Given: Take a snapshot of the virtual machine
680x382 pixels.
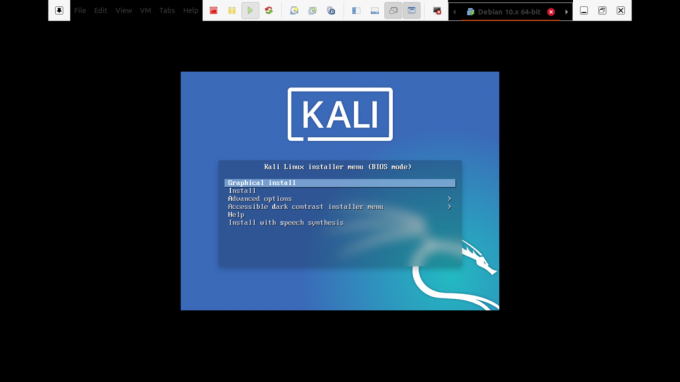Looking at the screenshot, I should tap(294, 10).
